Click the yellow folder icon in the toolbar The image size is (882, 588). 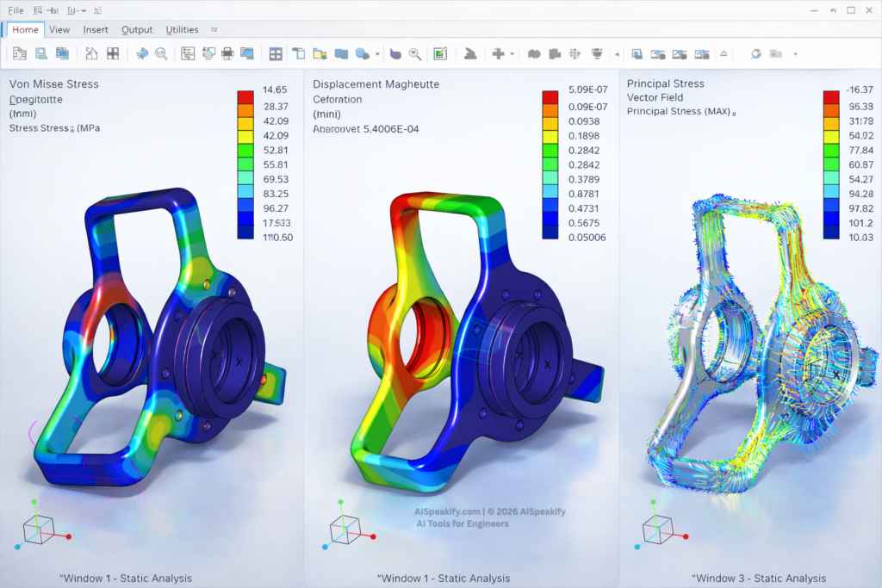320,53
